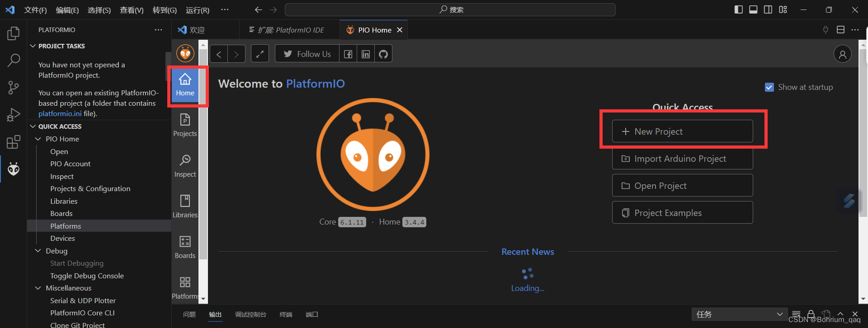Open Boards in the PIO sidebar

click(x=185, y=247)
